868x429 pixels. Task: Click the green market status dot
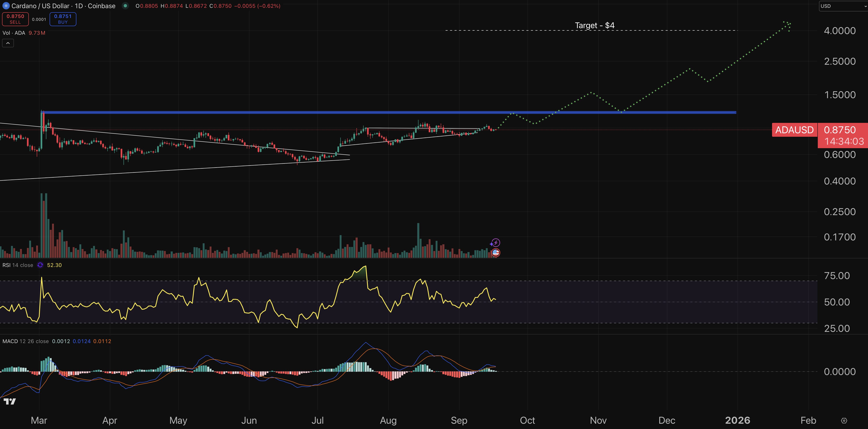125,6
